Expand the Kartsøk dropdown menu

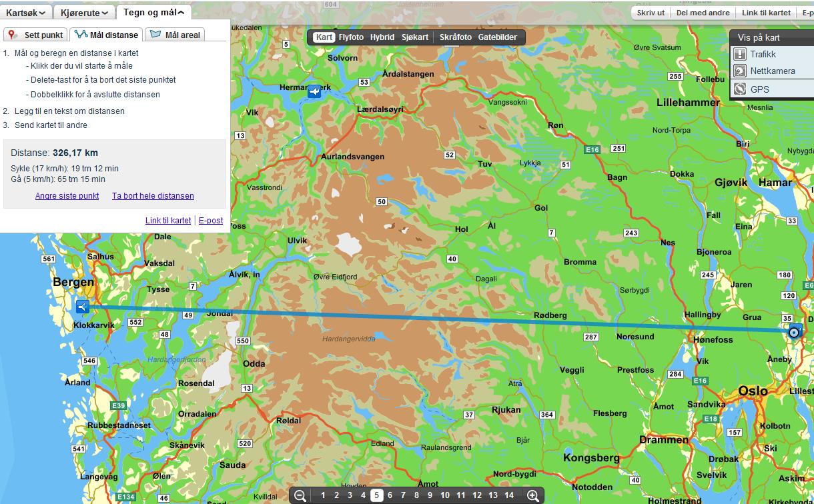tap(26, 12)
